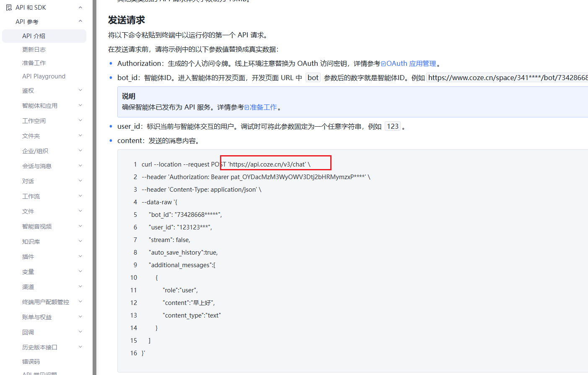
Task: Go to 准备工作 in the sidebar
Action: click(34, 63)
